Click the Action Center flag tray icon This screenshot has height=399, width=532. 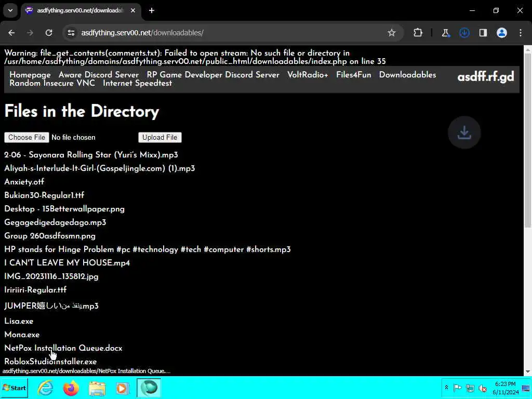pos(457,388)
